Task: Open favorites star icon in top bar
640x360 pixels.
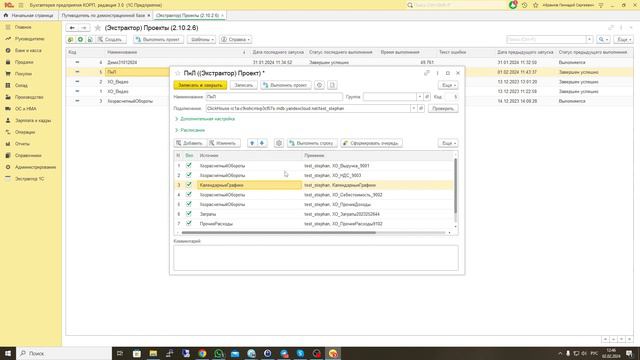Action: (536, 5)
